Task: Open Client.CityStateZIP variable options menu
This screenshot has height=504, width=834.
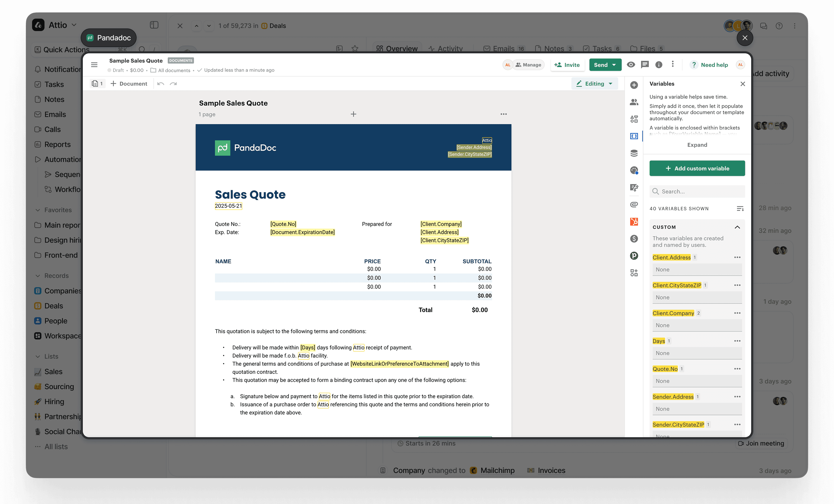Action: (737, 285)
